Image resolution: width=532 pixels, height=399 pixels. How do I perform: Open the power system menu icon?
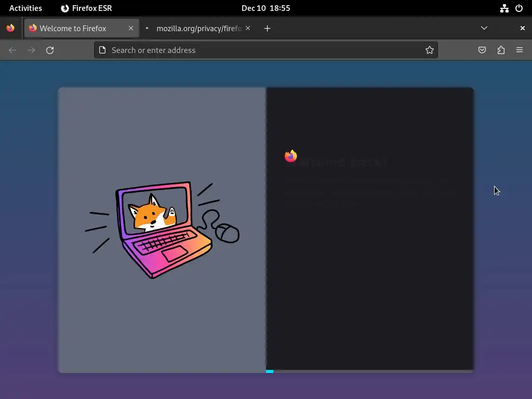pyautogui.click(x=519, y=8)
